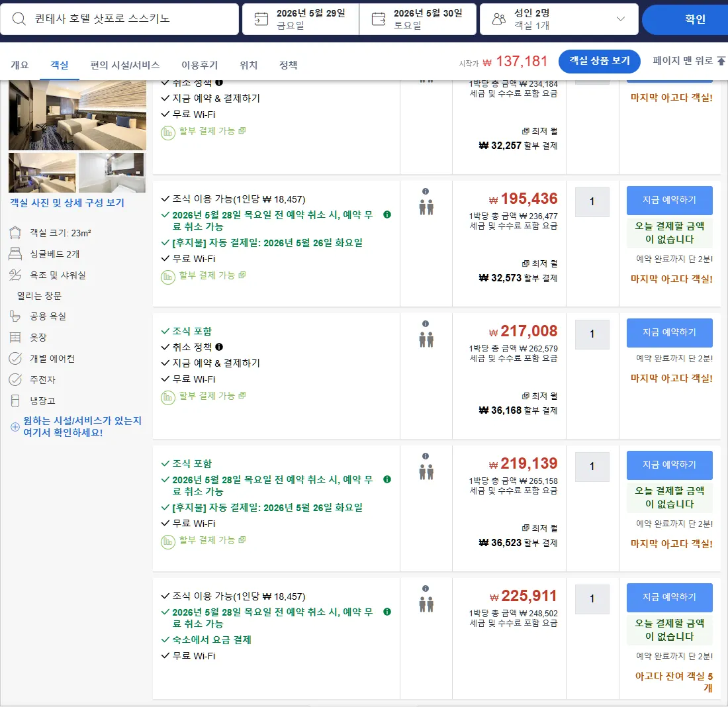The height and width of the screenshot is (707, 728).
Task: Open room quantity selector for ₩219,139 rate
Action: (592, 467)
